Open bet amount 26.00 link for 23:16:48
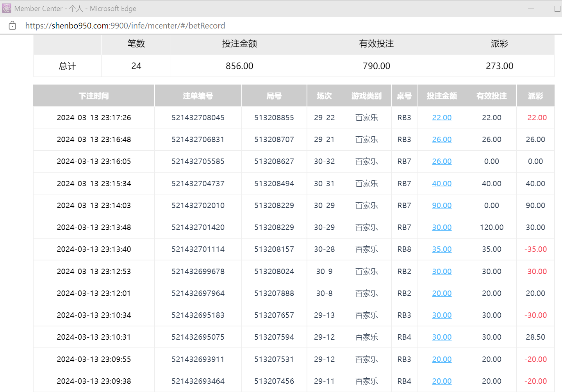Image resolution: width=562 pixels, height=392 pixels. pos(442,139)
